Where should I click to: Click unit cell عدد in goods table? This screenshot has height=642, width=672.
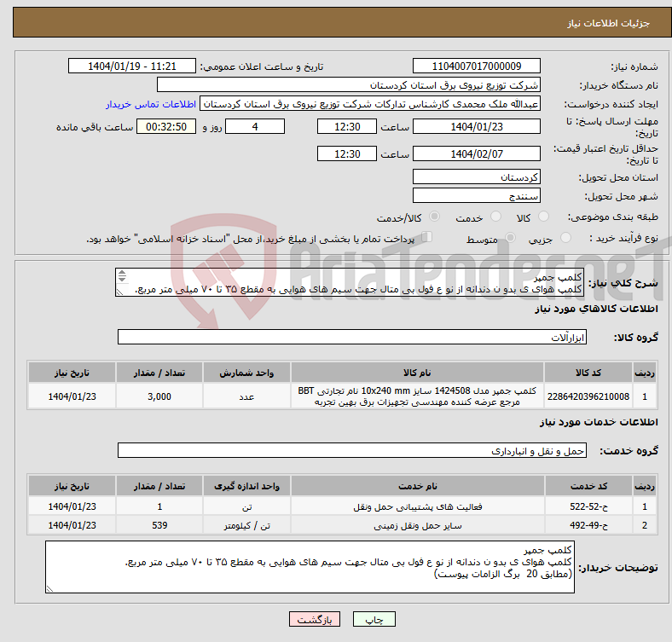pos(246,396)
